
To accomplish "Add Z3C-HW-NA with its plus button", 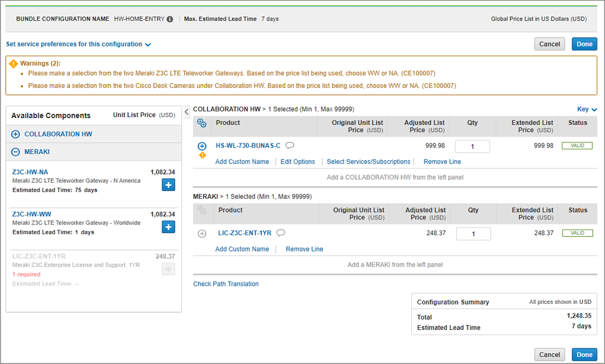I will (x=168, y=185).
